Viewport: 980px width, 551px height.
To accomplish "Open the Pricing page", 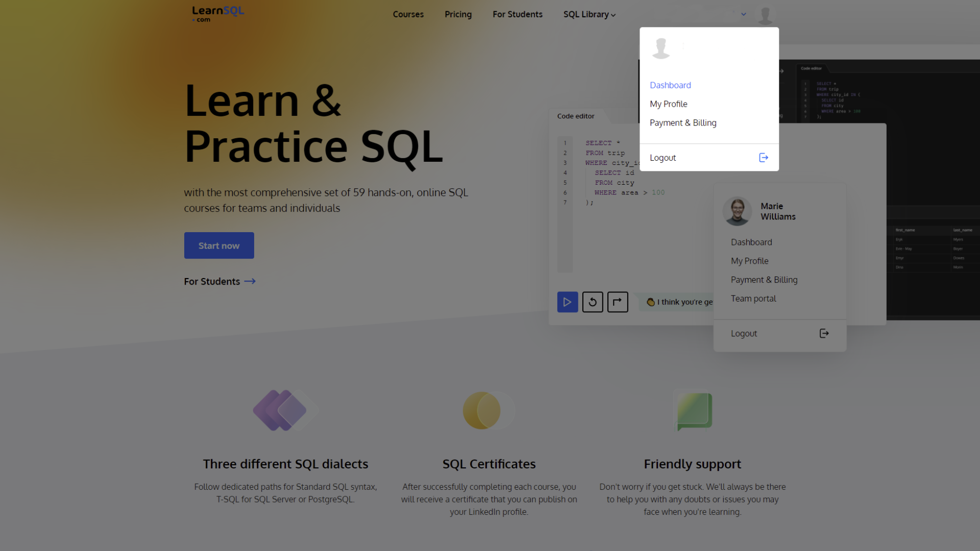I will click(458, 14).
